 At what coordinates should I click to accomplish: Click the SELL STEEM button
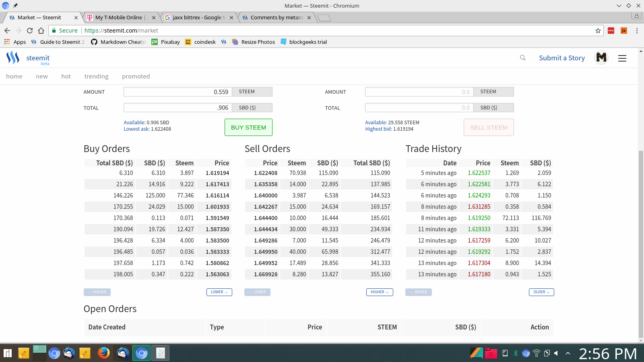489,127
